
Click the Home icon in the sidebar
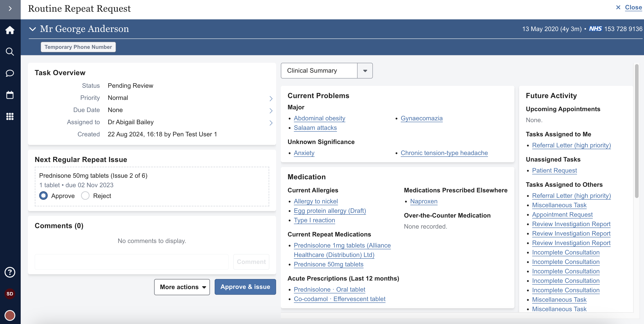click(x=10, y=30)
